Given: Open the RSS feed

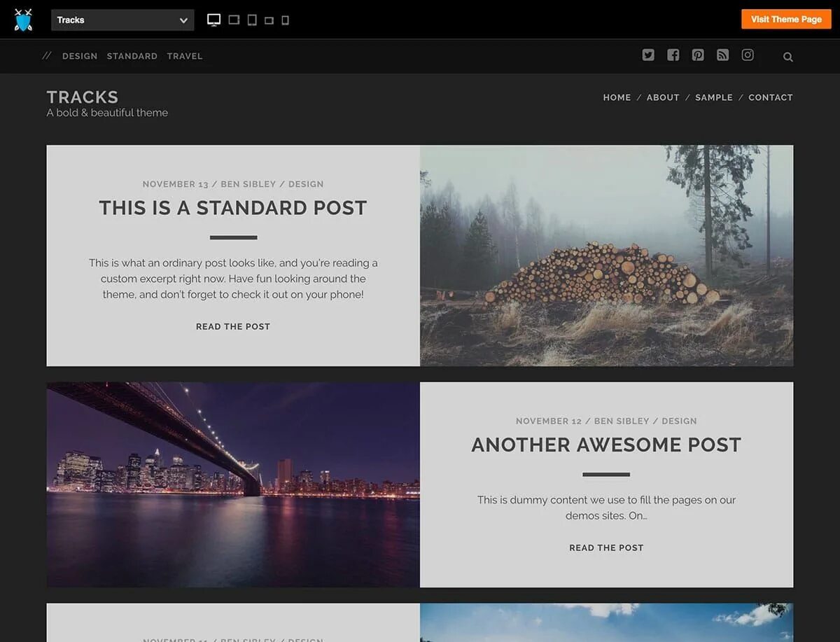Looking at the screenshot, I should pos(722,55).
